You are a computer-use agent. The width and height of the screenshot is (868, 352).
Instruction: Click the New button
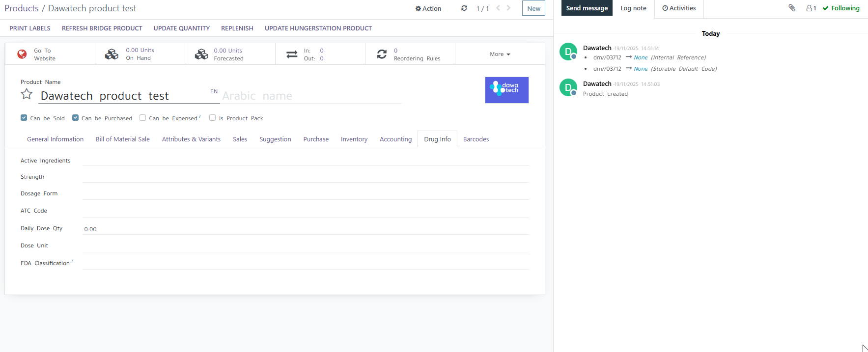click(x=533, y=8)
